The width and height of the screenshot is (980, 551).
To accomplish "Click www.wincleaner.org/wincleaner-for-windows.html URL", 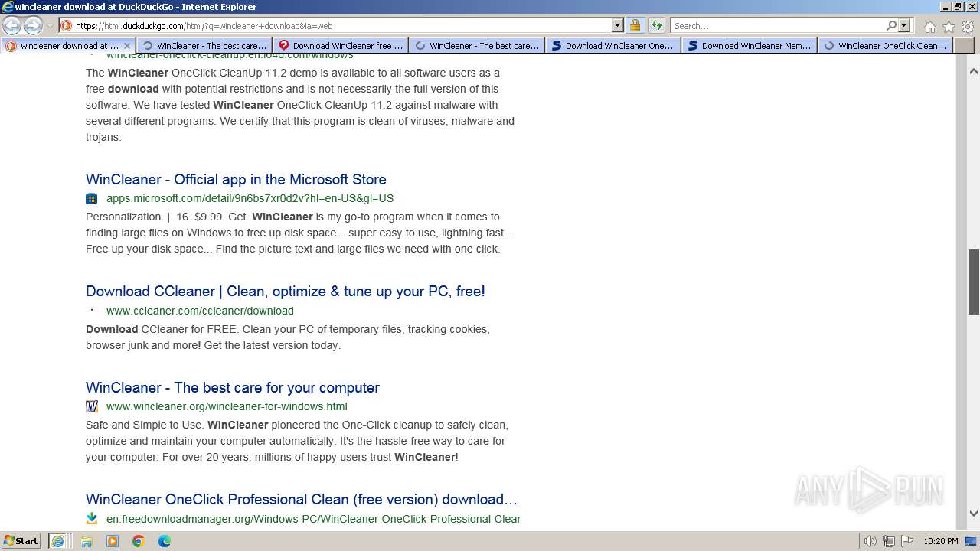I will coord(227,406).
